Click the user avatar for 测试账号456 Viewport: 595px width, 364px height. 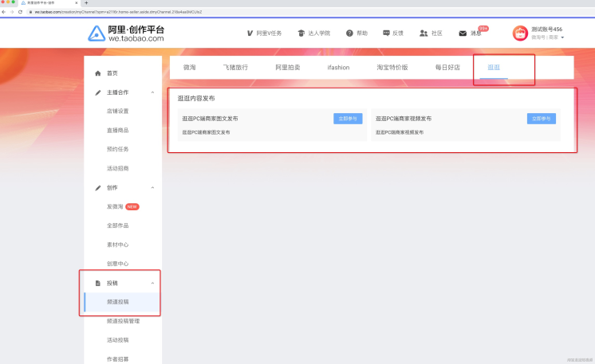pos(520,33)
